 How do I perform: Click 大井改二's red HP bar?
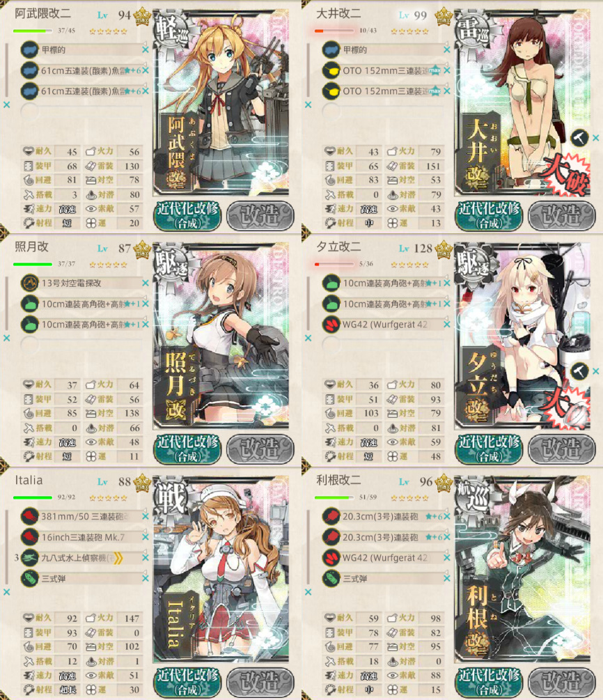(x=334, y=31)
